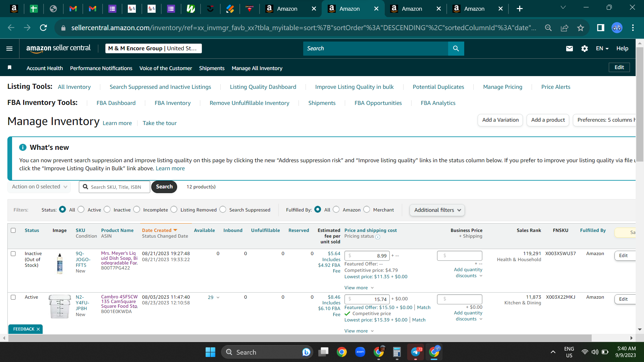Click the page vertical scrollbar

(x=640, y=105)
